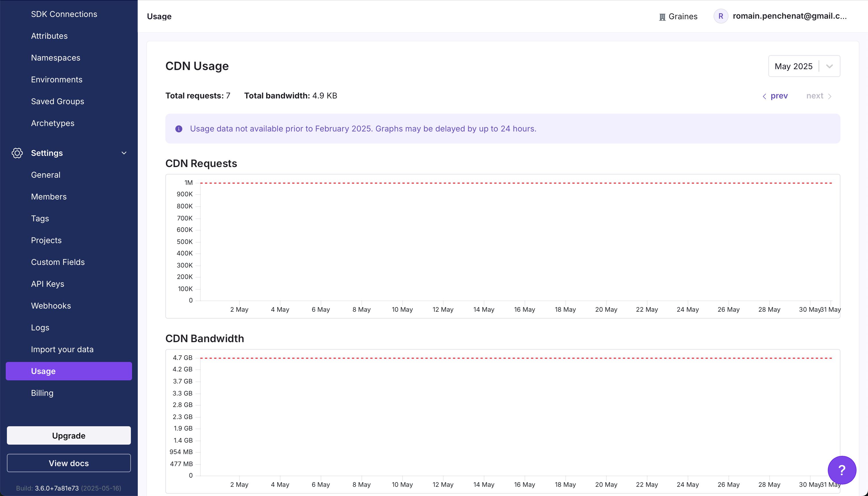Click the Settings section header label
Image resolution: width=868 pixels, height=496 pixels.
[x=47, y=153]
